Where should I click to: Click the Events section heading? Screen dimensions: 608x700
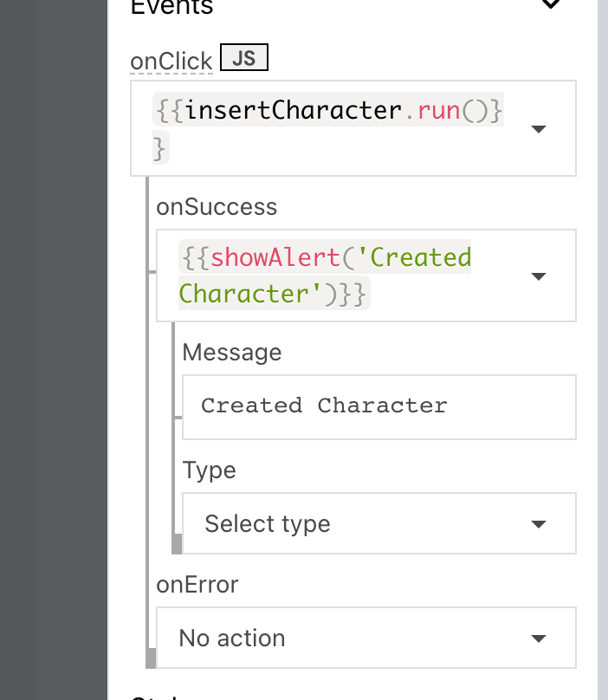pyautogui.click(x=171, y=7)
